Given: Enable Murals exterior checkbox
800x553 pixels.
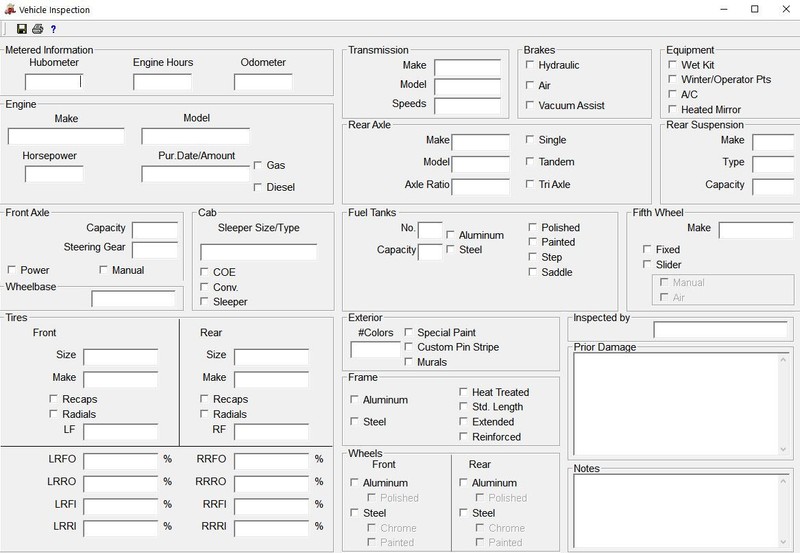Looking at the screenshot, I should 409,362.
